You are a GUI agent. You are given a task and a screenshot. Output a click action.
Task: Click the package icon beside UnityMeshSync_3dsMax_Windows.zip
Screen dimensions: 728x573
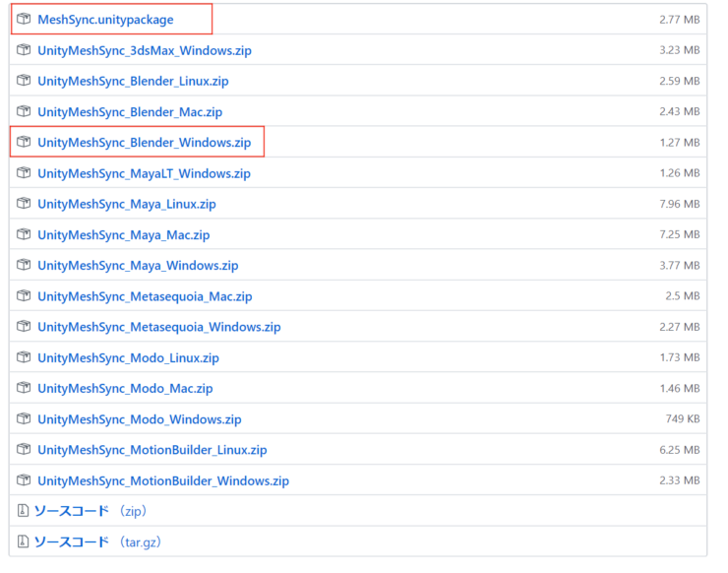tap(24, 50)
